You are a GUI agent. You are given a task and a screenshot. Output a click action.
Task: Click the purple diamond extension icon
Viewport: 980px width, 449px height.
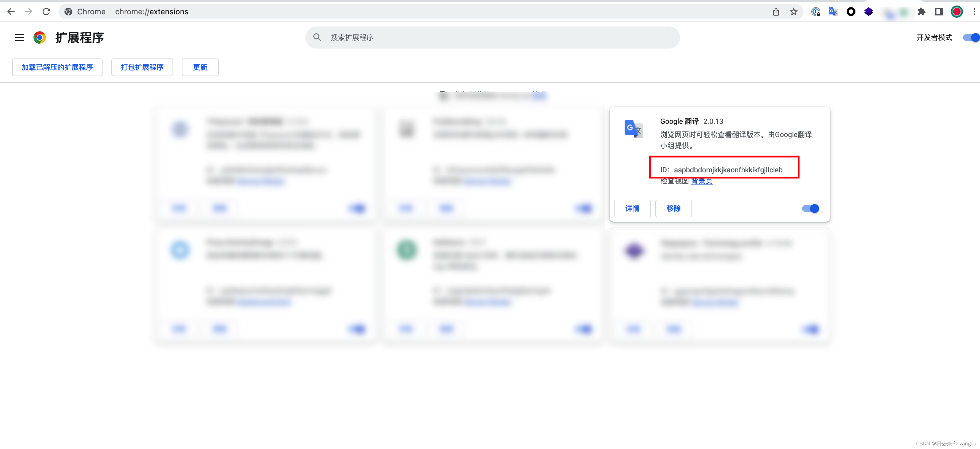(x=869, y=12)
